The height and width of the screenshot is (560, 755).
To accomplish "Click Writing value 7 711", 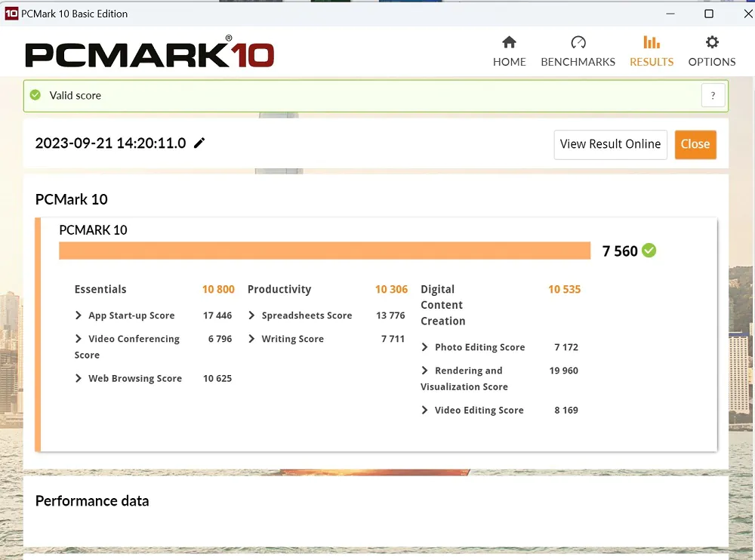I will coord(393,339).
